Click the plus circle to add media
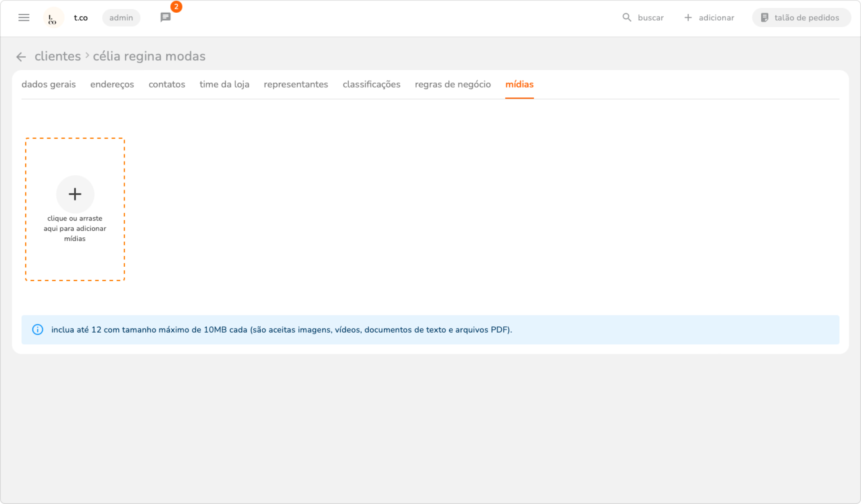 point(75,194)
